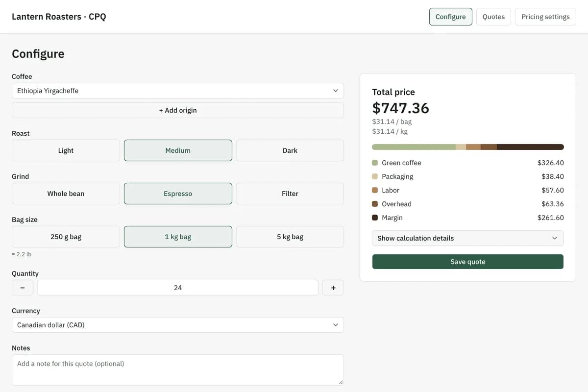The image size is (588, 392).
Task: Click the green coffee segment of price bar
Action: coord(414,147)
